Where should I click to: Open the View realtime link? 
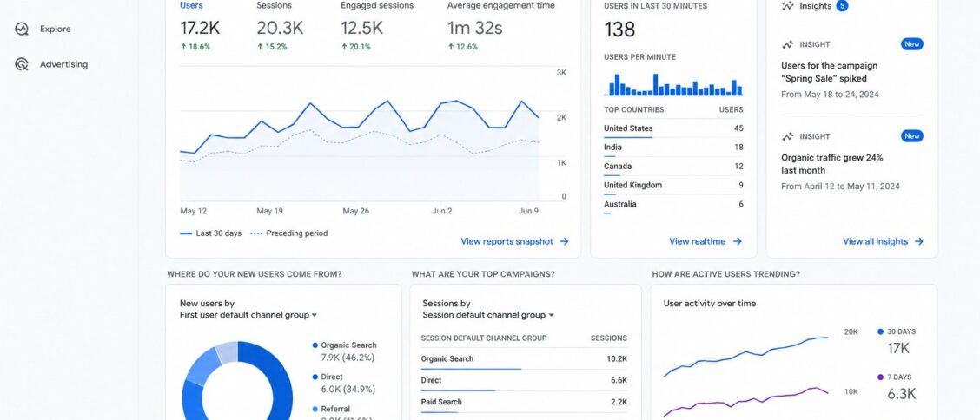click(x=697, y=241)
